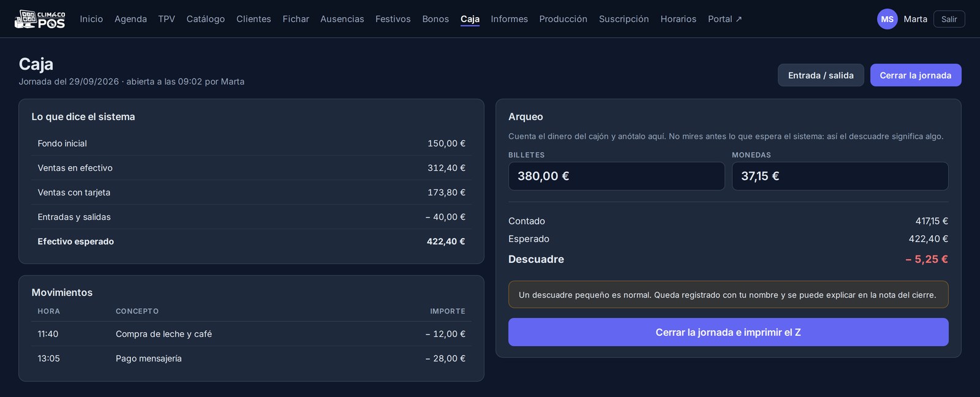Select the Fondo inicial amount 150,00 €
Screen dimensions: 980x397
447,143
